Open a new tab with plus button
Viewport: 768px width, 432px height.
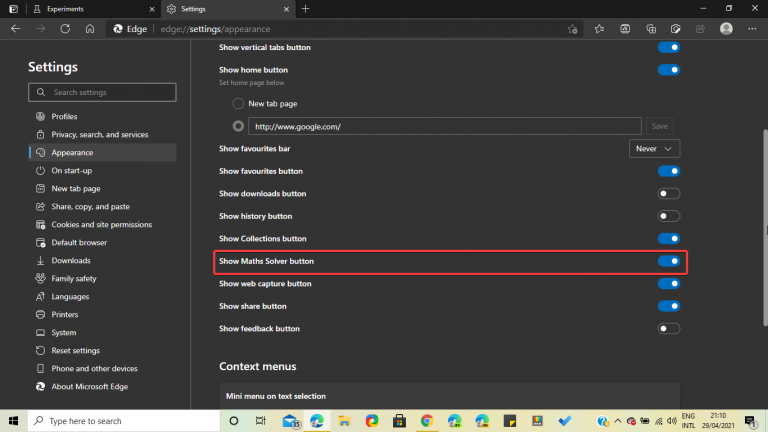pos(306,9)
